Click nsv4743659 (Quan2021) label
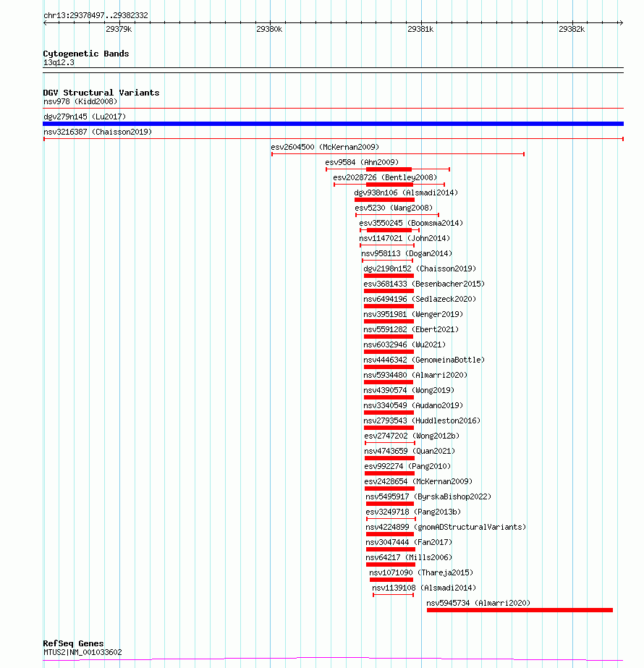644x668 pixels. pyautogui.click(x=410, y=451)
